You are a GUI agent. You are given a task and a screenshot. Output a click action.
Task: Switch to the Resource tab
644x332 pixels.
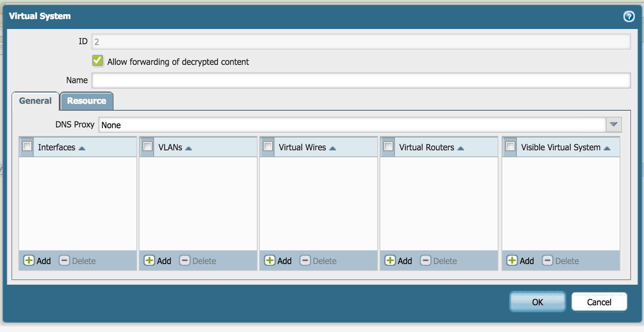(87, 101)
